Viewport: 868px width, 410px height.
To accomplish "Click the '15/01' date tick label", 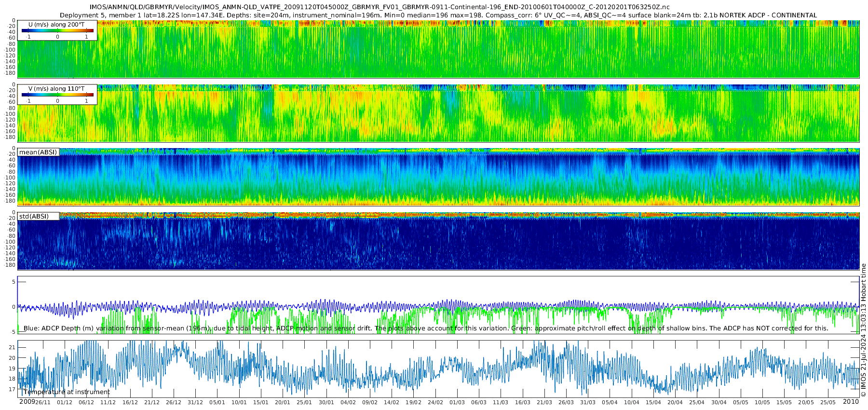I will tap(260, 402).
